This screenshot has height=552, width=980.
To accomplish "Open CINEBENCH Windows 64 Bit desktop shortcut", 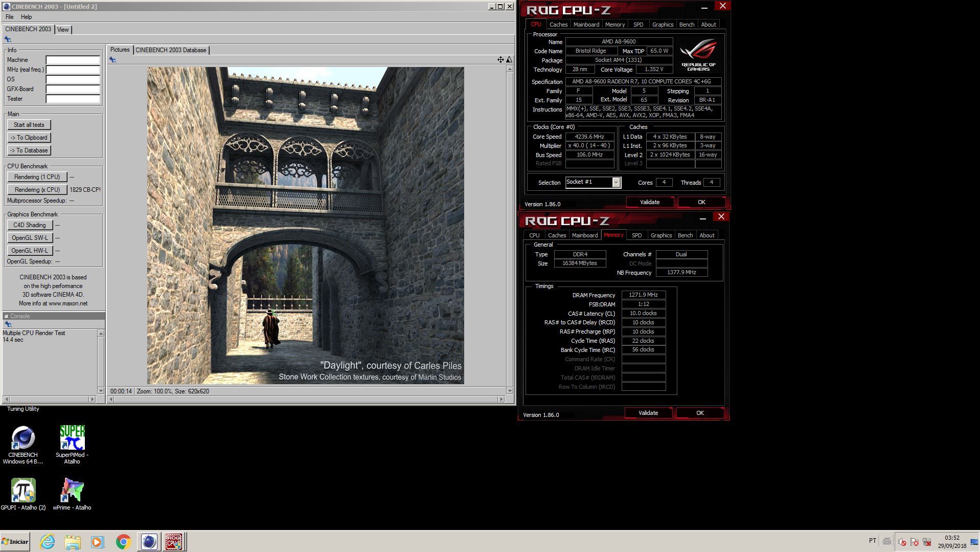I will coord(23,445).
